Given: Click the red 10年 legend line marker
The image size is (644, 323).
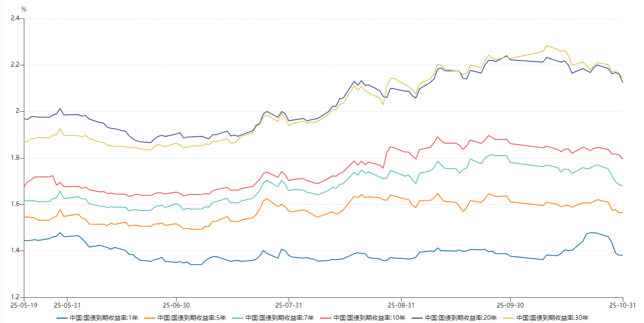Looking at the screenshot, I should [326, 318].
